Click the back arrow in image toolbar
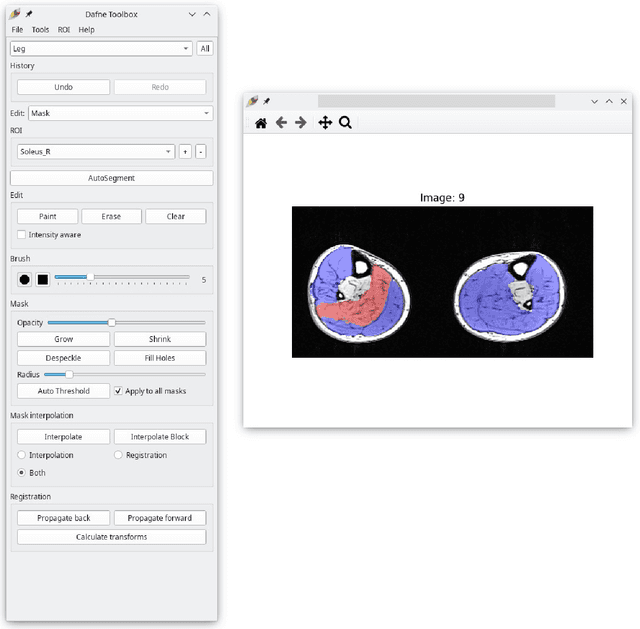Image resolution: width=640 pixels, height=629 pixels. pos(281,123)
